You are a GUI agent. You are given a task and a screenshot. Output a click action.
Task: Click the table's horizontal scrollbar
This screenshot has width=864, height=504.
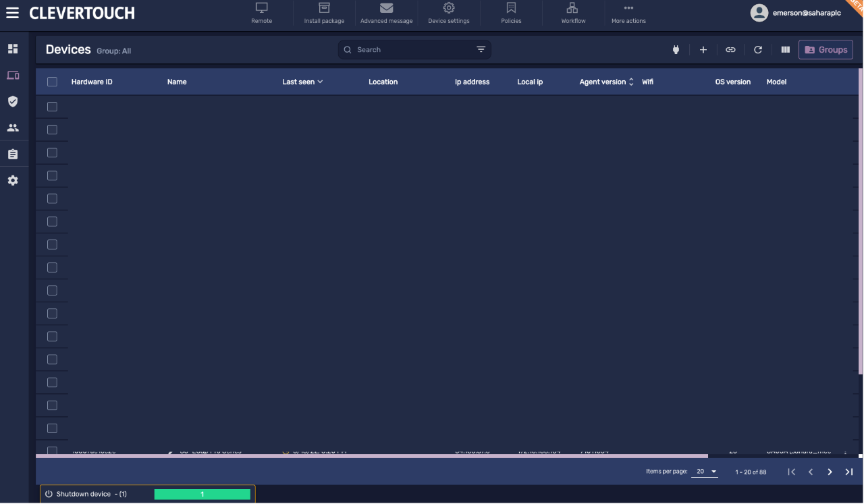372,456
